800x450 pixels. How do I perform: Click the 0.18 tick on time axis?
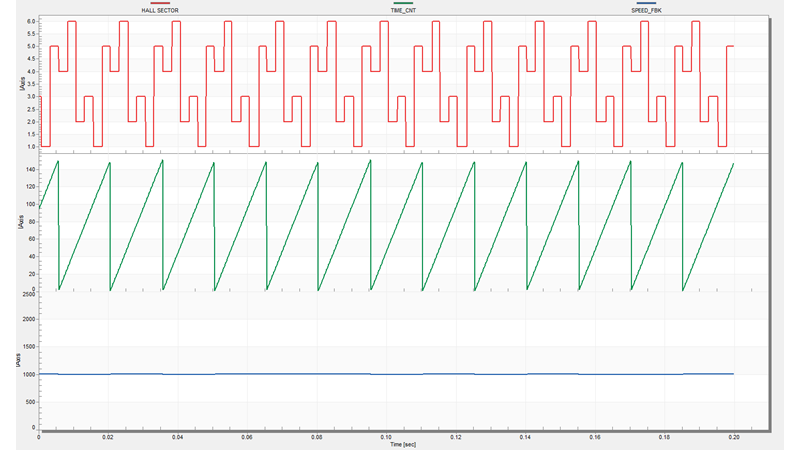664,437
